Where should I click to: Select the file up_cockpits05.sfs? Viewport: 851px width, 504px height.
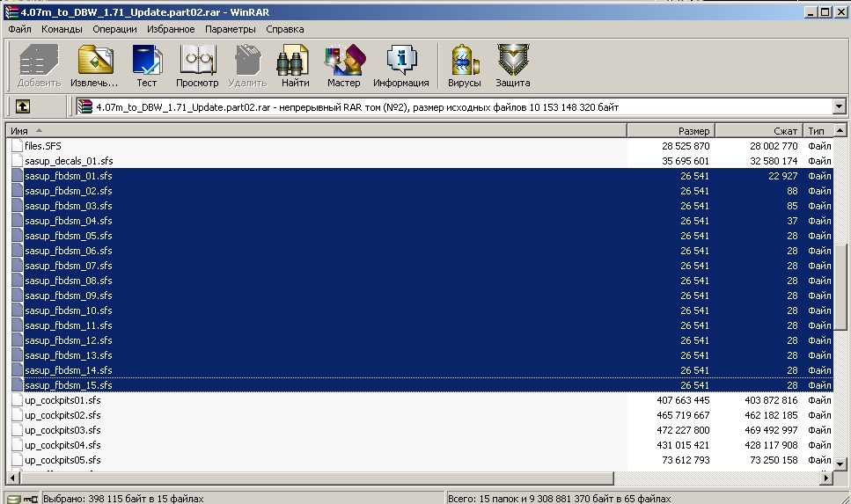(x=63, y=460)
